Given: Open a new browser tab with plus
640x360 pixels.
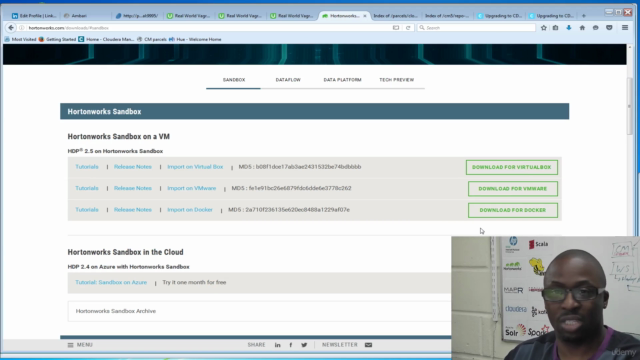Looking at the screenshot, I should pyautogui.click(x=584, y=16).
